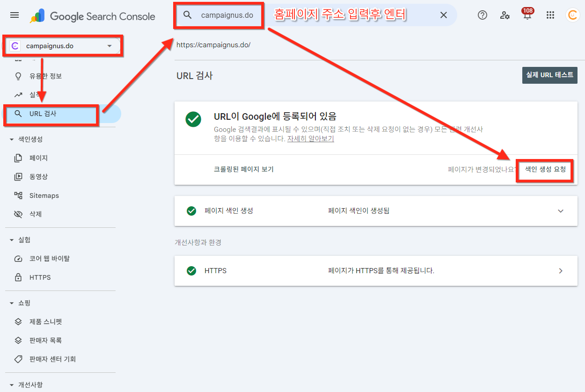Screen dimensions: 585x392
Task: Click the 제품 스니펫 layers icon
Action: point(18,322)
